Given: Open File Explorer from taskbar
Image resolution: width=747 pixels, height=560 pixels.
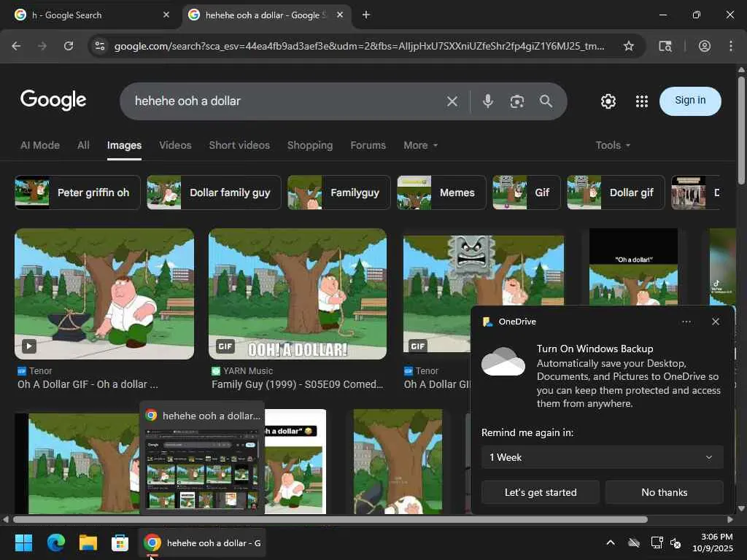Looking at the screenshot, I should [x=88, y=542].
